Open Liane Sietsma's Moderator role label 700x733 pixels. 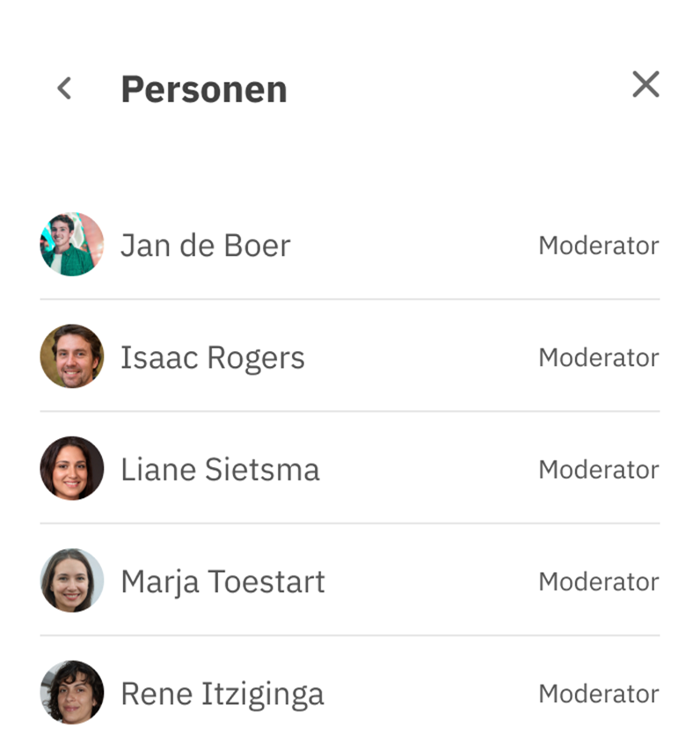599,470
